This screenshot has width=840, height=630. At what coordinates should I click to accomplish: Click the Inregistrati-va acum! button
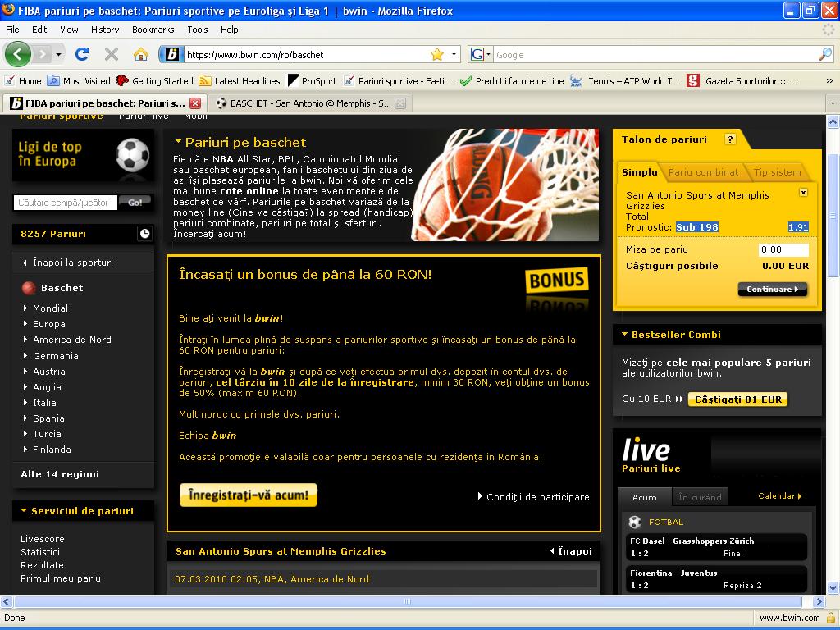click(249, 495)
